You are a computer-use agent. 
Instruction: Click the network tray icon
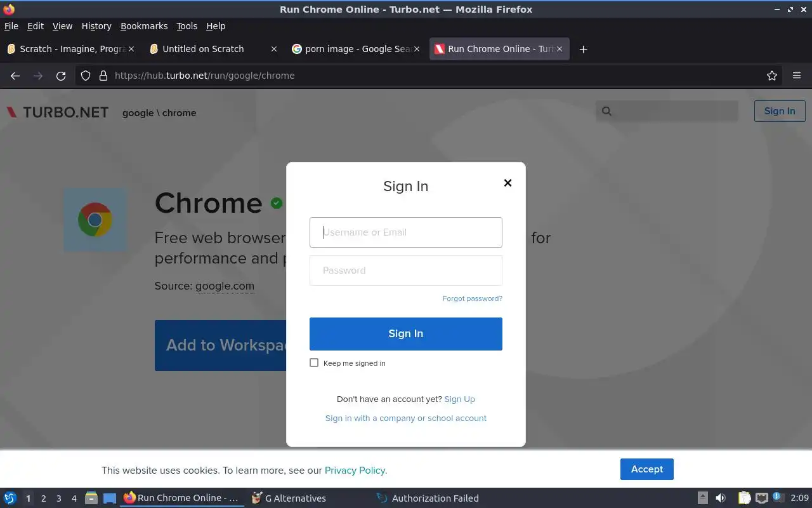coord(762,498)
